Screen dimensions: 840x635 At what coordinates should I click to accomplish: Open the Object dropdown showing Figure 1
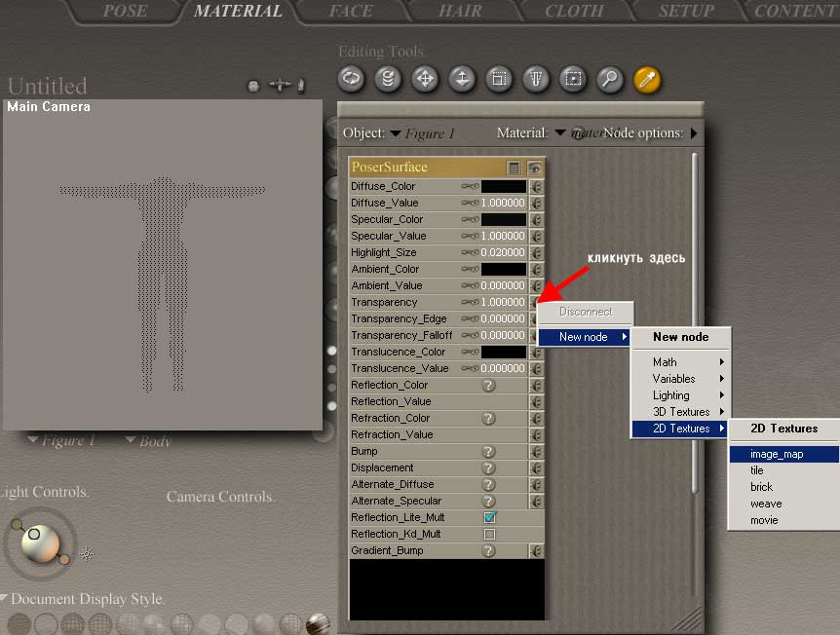click(x=397, y=133)
